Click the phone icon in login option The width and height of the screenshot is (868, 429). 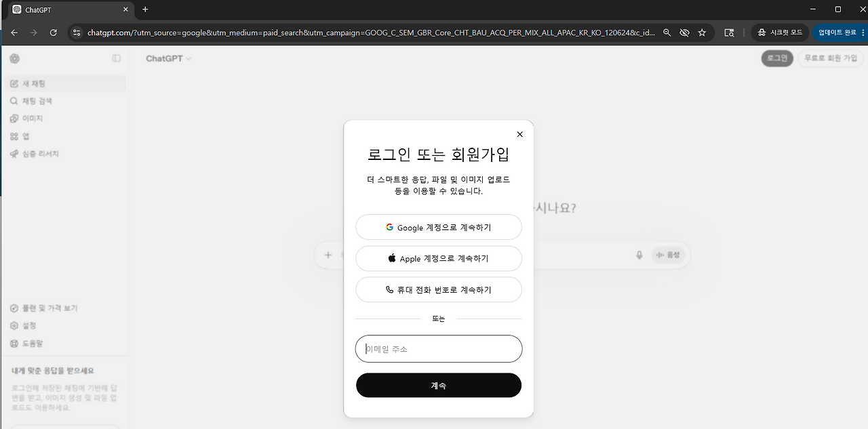coord(389,289)
